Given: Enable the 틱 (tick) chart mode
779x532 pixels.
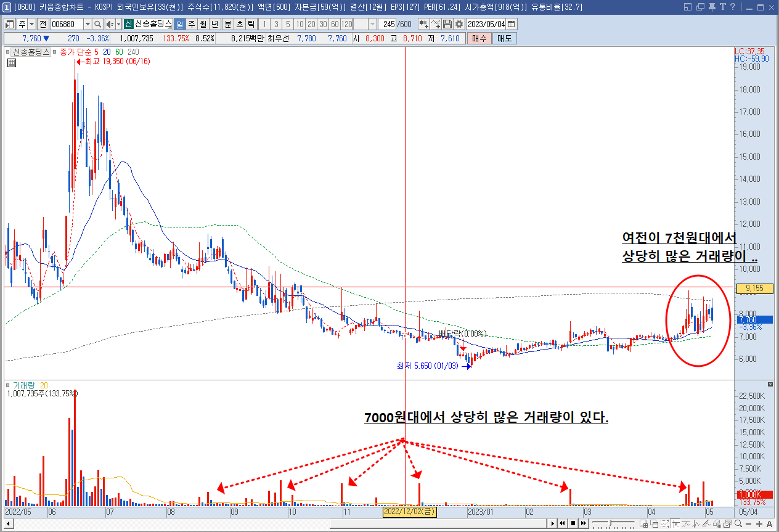Looking at the screenshot, I should (252, 24).
